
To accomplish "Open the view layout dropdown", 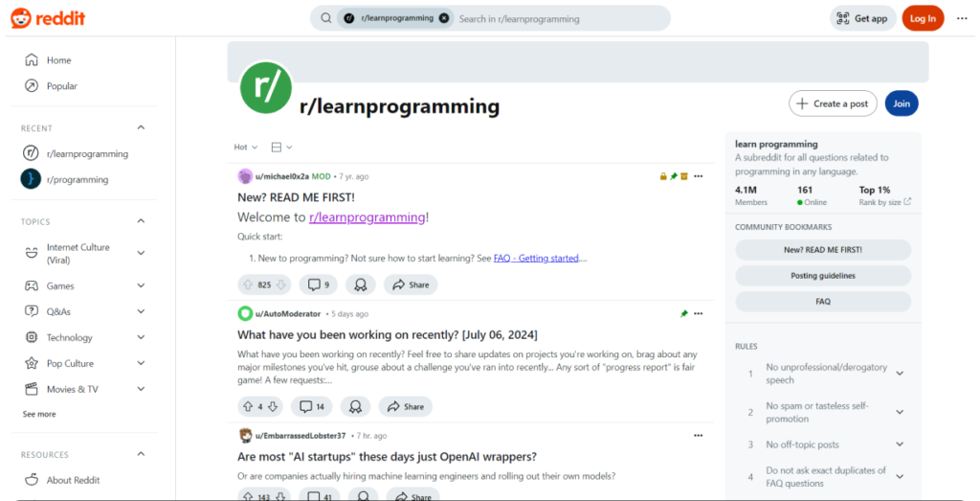I will coord(281,147).
